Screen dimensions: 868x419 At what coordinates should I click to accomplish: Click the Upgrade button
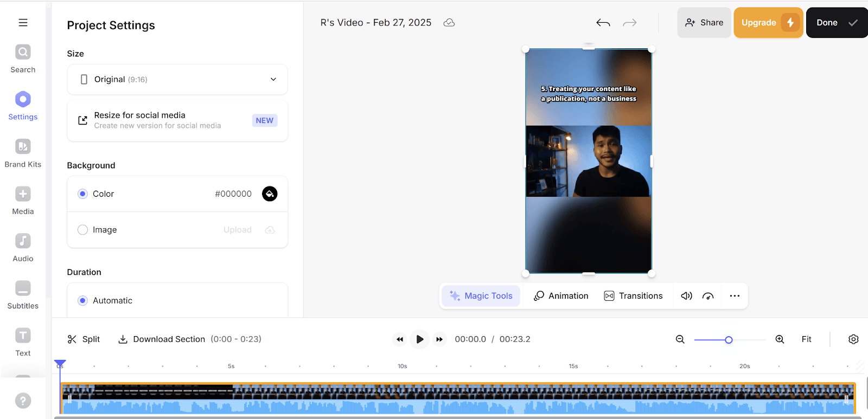click(768, 23)
